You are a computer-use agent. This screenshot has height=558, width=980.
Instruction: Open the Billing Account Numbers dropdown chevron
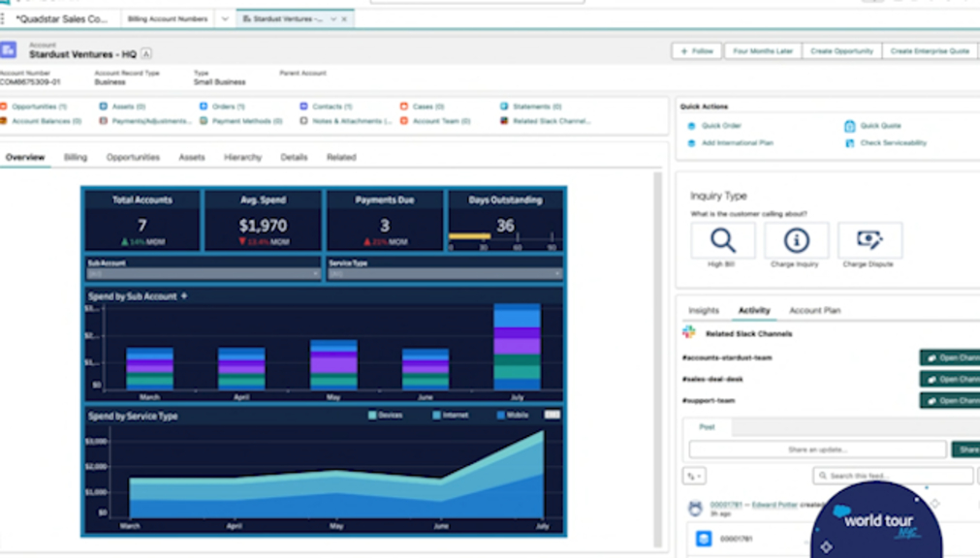(225, 19)
